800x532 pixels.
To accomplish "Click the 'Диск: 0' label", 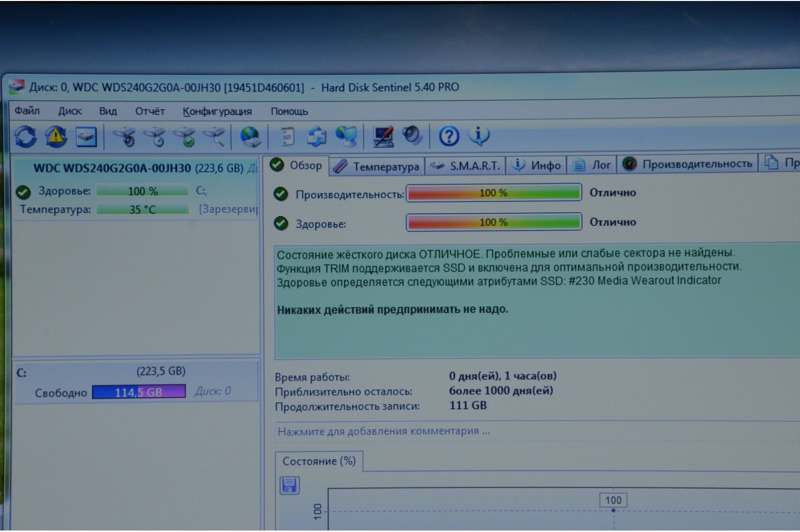I will 213,391.
